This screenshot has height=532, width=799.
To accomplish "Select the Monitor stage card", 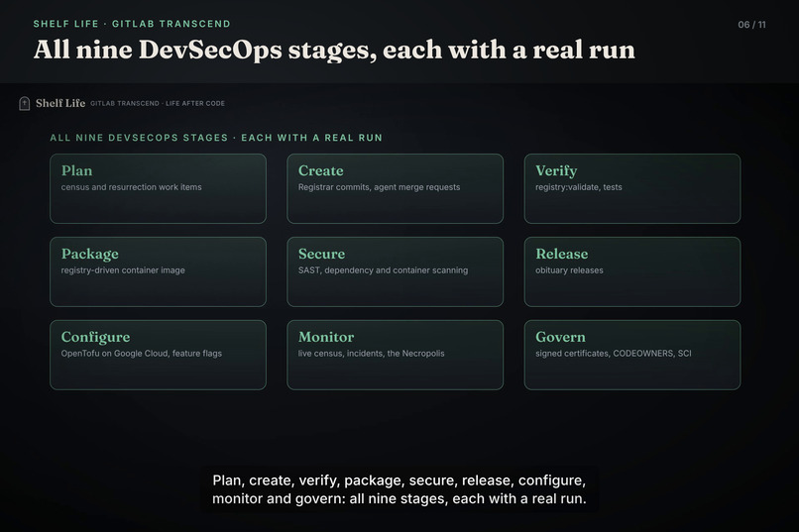I will pyautogui.click(x=395, y=355).
